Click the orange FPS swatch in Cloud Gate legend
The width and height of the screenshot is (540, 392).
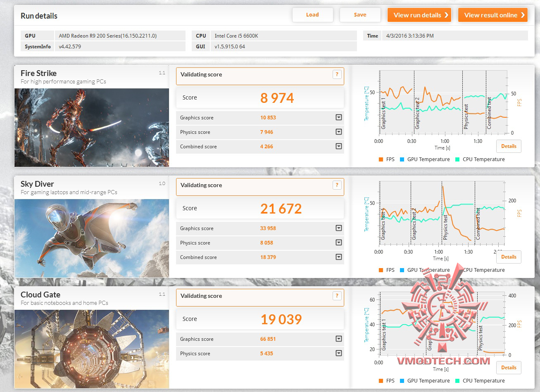click(381, 381)
